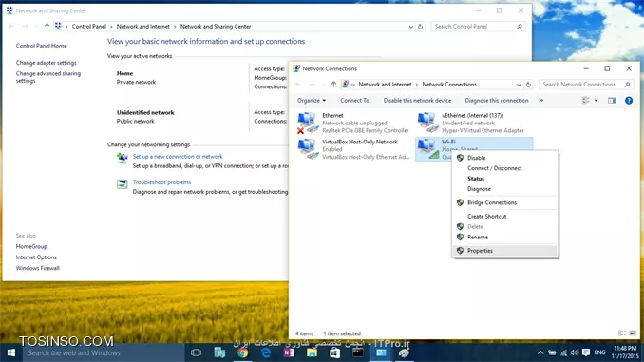Click Connect To toolbar button

click(x=354, y=101)
